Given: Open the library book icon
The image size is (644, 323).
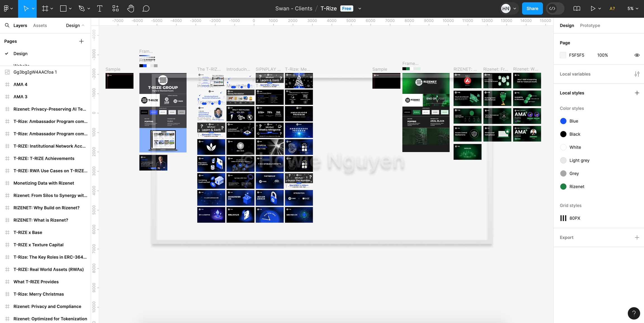Looking at the screenshot, I should click(577, 9).
